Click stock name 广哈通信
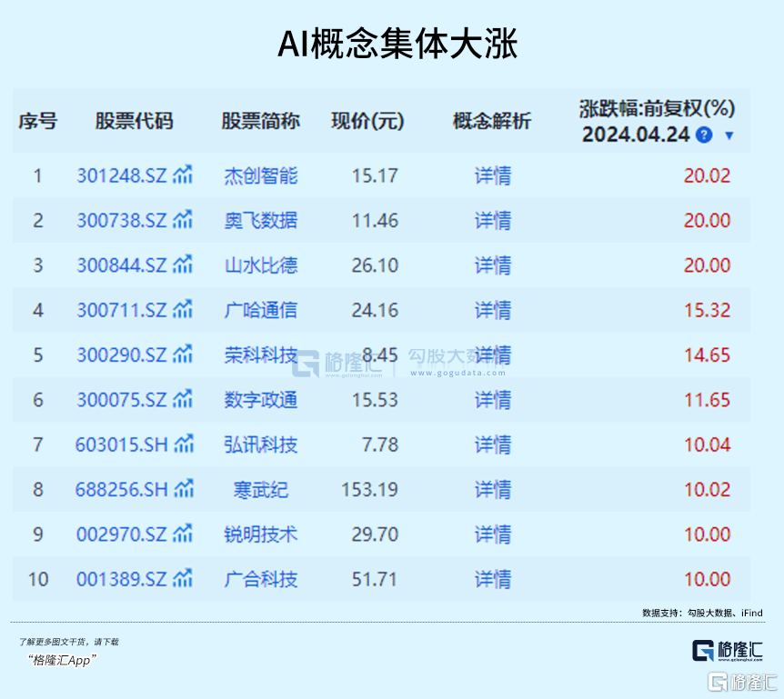Viewport: 784px width, 699px height. coord(260,310)
